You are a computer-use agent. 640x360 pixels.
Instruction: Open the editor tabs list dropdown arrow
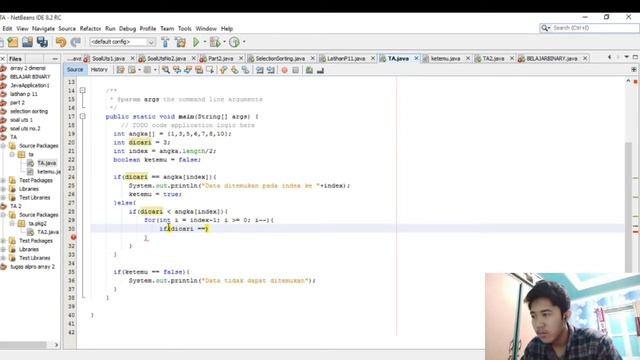click(627, 58)
